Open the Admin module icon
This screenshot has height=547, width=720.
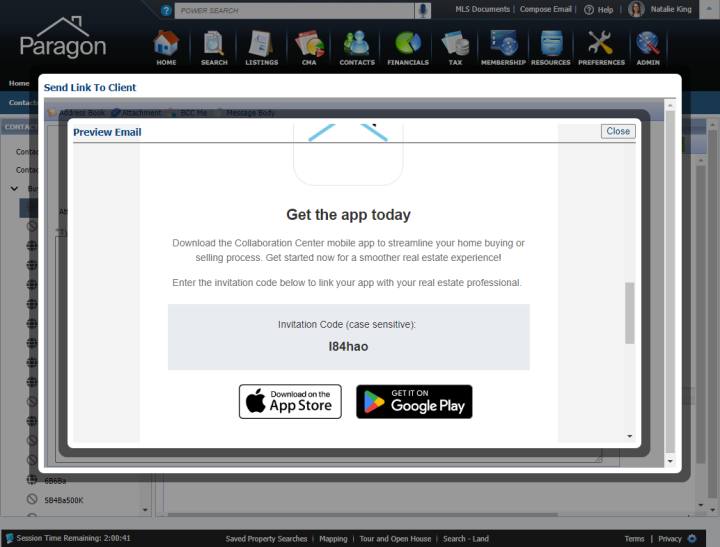(648, 48)
